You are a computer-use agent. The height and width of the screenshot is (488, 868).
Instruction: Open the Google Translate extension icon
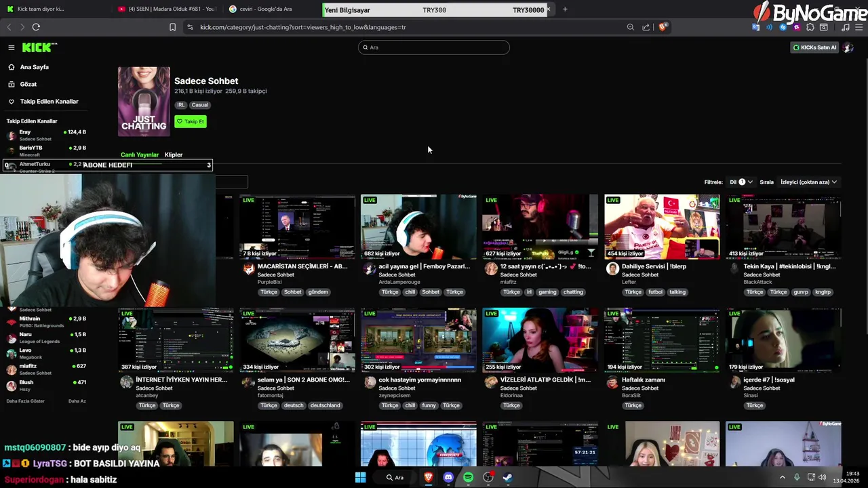click(x=756, y=27)
